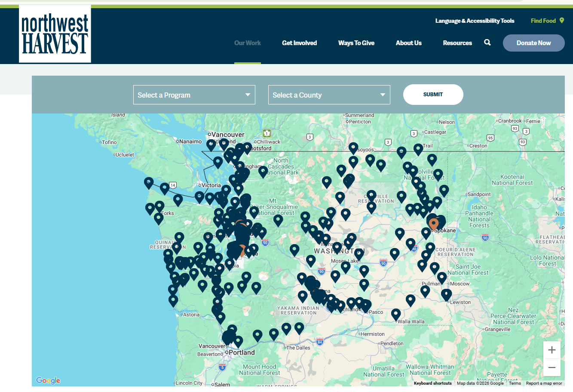Click the I-5 shield below Portland
The height and width of the screenshot is (392, 573).
pos(222,367)
